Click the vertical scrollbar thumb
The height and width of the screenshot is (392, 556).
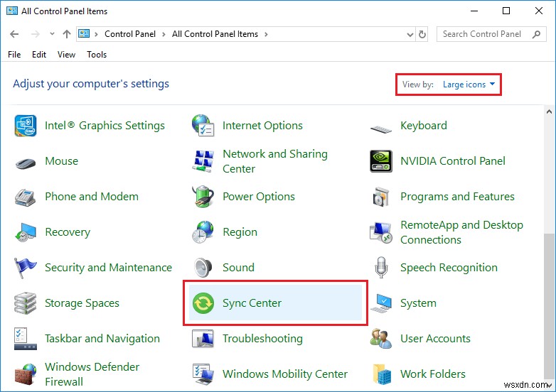point(550,305)
